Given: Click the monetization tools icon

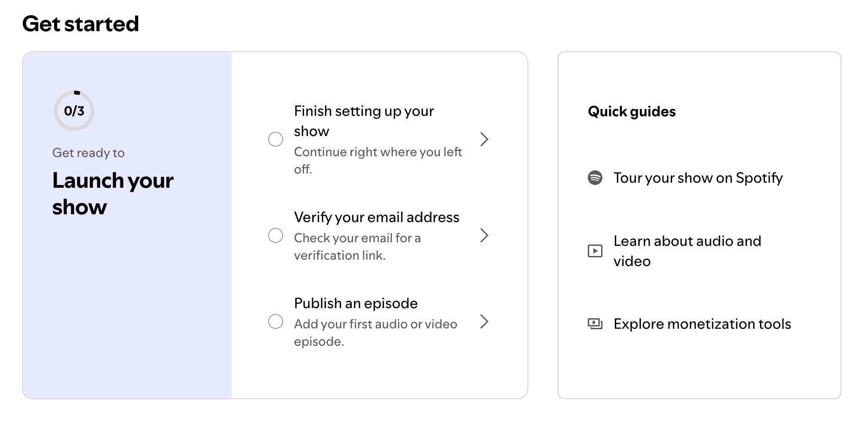Looking at the screenshot, I should coord(595,324).
